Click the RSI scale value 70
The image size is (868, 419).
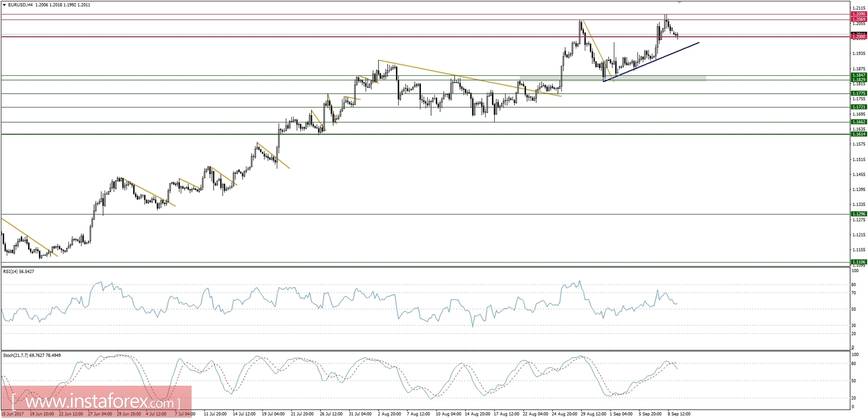[854, 293]
